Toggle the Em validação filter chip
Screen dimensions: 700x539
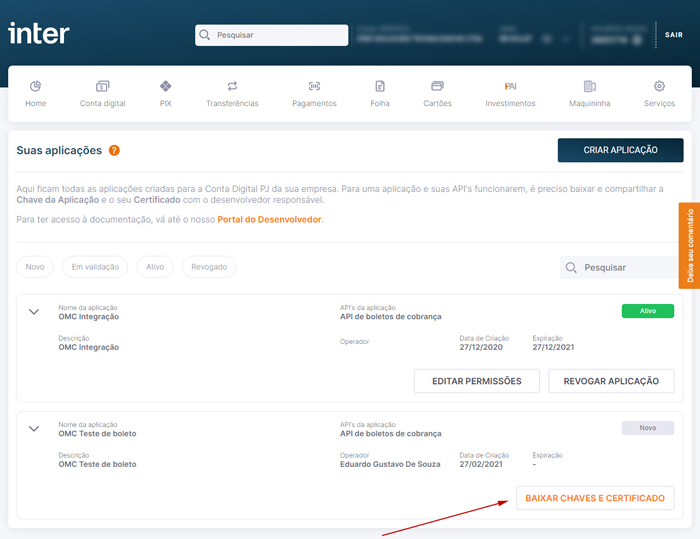click(x=95, y=267)
